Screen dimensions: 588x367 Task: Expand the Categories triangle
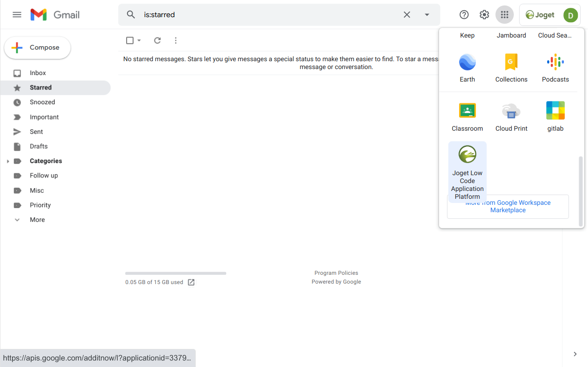point(7,161)
